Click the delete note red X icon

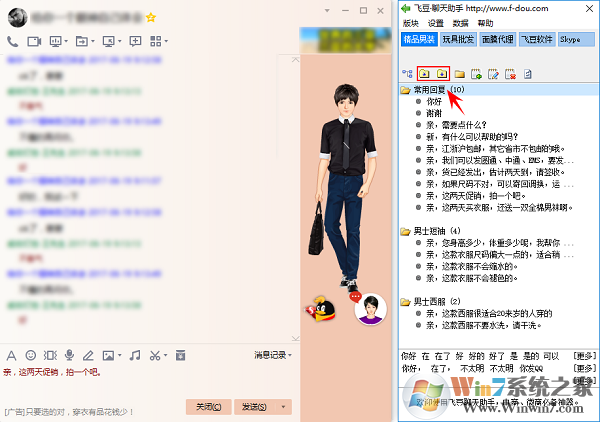tap(510, 73)
